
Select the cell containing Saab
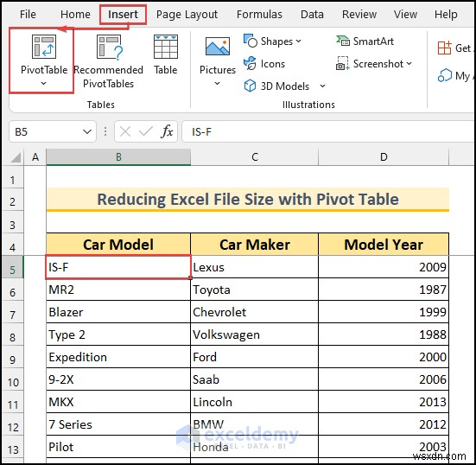[x=254, y=379]
